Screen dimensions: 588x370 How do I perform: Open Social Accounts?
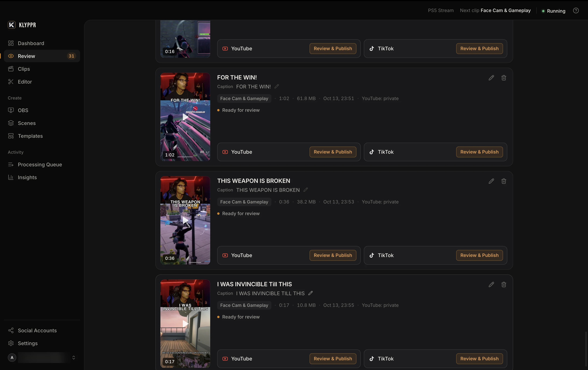point(42,330)
